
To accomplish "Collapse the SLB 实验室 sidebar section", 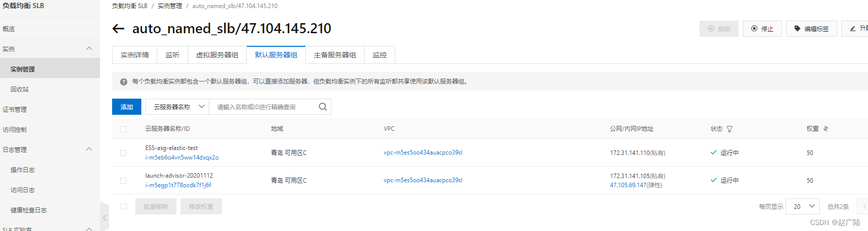I will [89, 228].
